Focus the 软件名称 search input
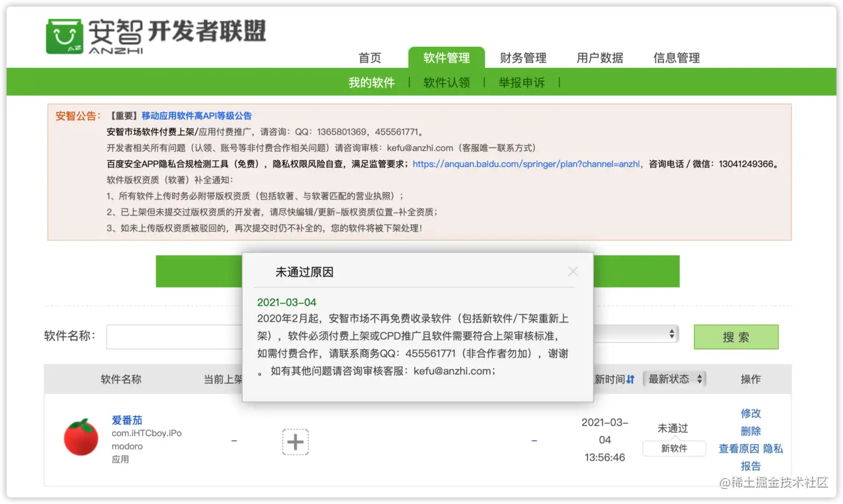 [174, 337]
